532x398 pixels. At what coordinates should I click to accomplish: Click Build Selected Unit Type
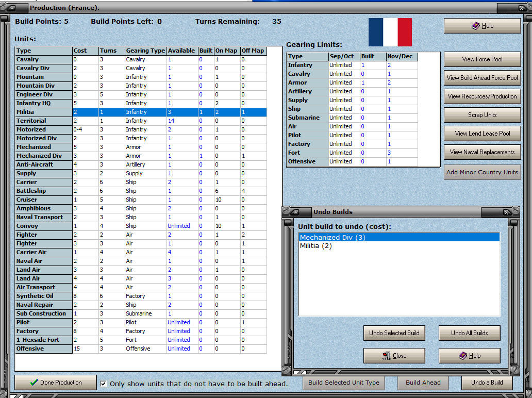pos(343,383)
